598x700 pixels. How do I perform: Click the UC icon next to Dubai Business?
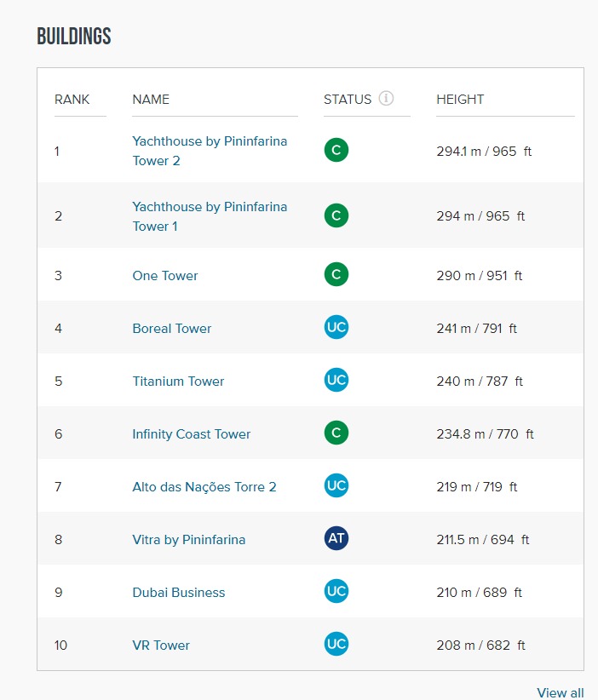[x=336, y=591]
